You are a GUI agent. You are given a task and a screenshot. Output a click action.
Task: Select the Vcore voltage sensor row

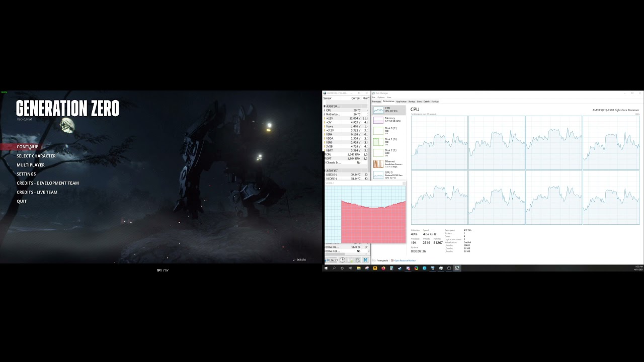tap(345, 126)
